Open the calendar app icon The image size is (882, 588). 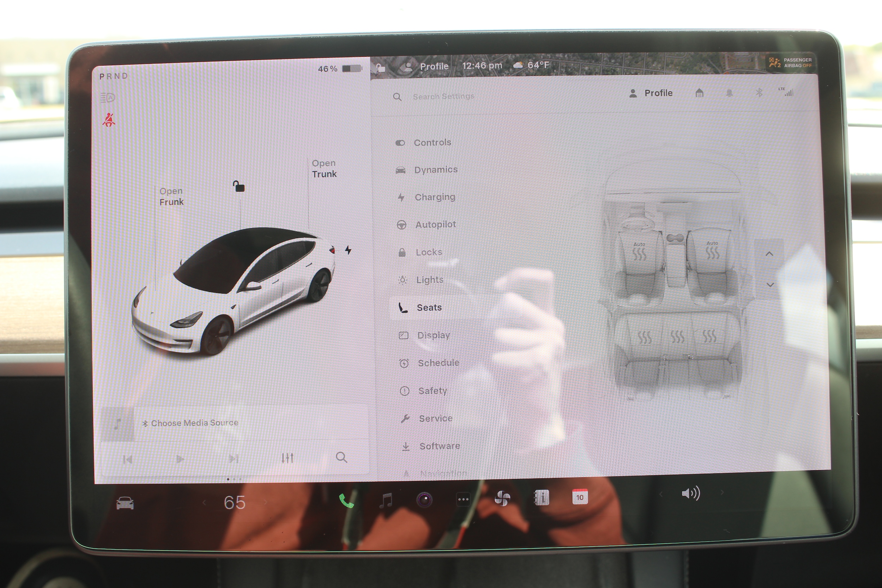tap(579, 497)
